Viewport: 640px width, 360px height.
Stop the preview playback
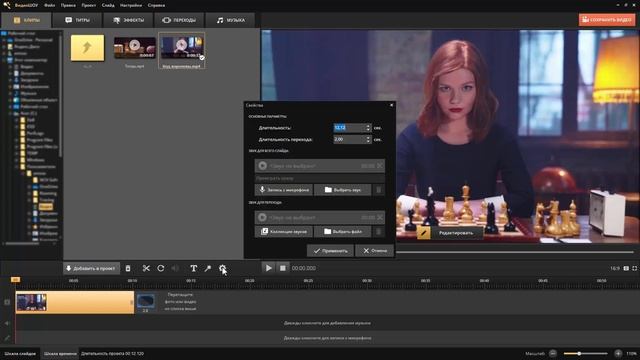(282, 268)
